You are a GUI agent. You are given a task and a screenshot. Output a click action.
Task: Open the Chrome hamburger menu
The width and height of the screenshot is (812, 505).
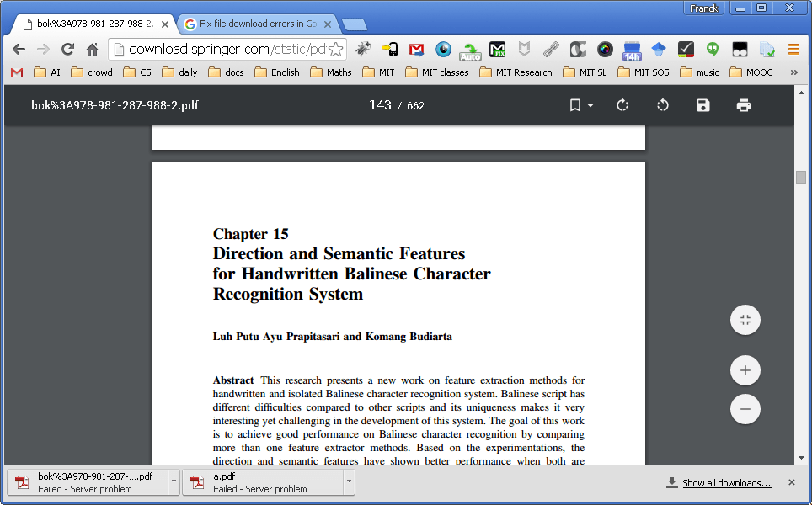coord(793,50)
